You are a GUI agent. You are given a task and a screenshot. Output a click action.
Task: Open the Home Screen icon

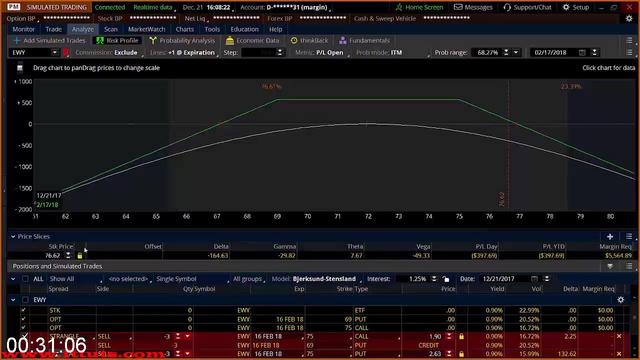(x=399, y=7)
